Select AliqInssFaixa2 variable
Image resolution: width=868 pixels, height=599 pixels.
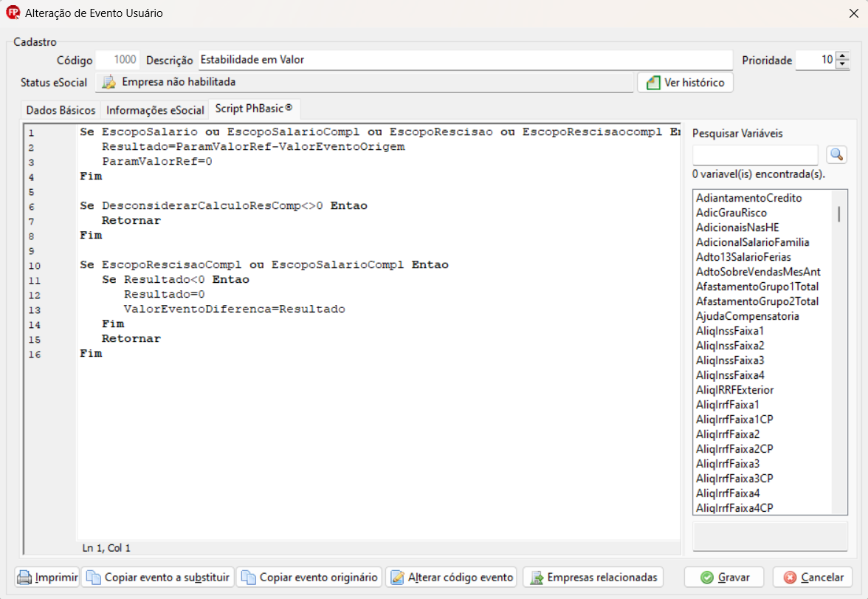[x=729, y=346]
